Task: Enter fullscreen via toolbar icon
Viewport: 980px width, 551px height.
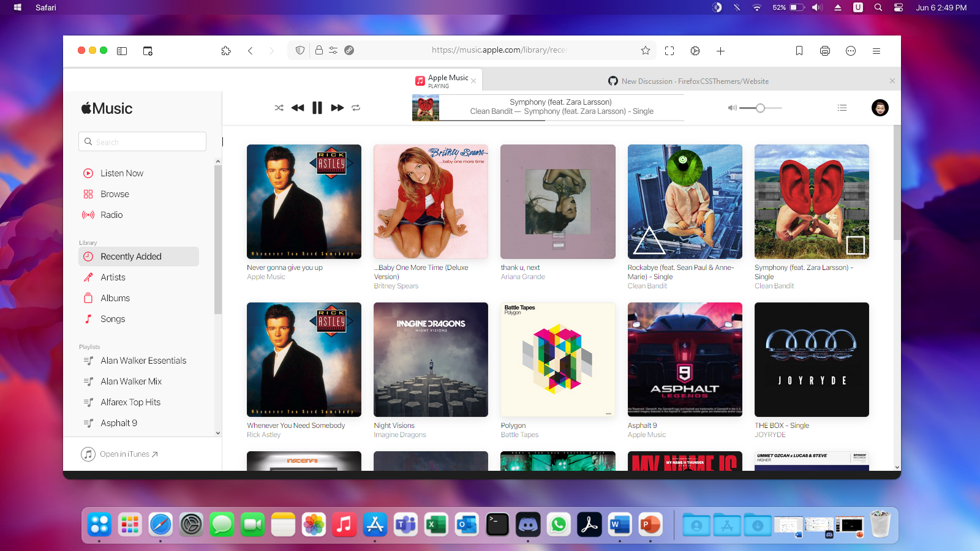Action: tap(669, 51)
